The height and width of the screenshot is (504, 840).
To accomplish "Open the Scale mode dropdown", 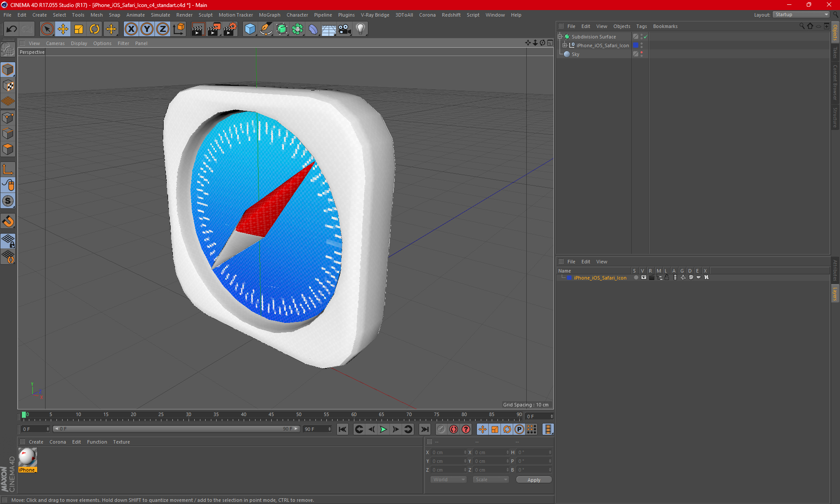I will pyautogui.click(x=491, y=479).
